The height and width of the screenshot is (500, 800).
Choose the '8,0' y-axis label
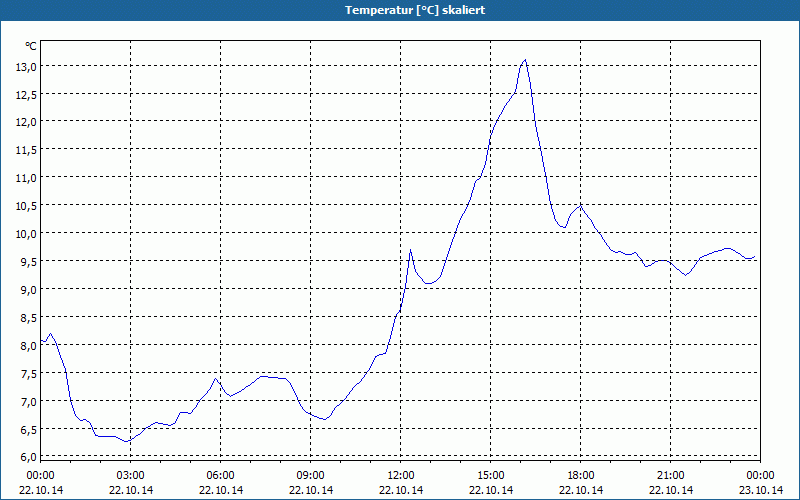pyautogui.click(x=29, y=345)
